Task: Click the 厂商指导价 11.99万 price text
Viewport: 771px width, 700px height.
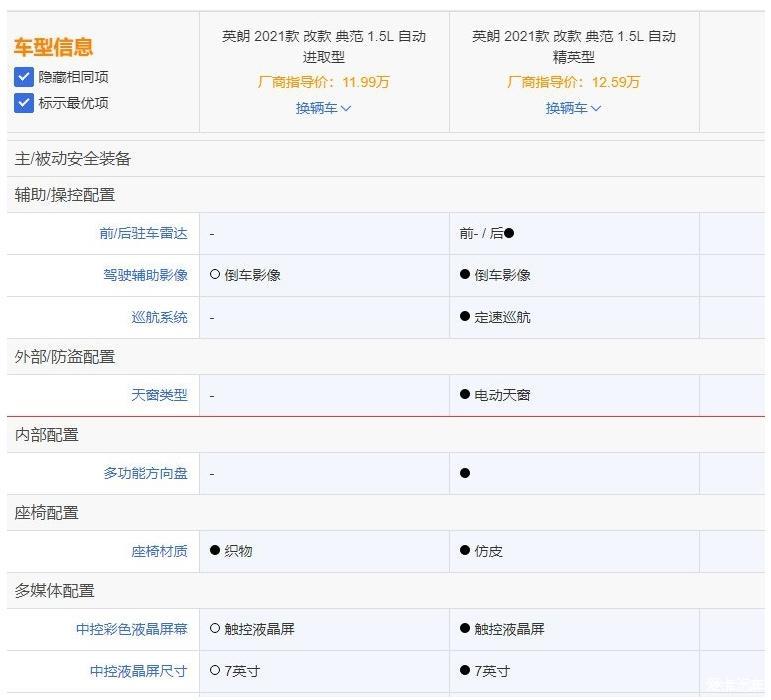Action: [324, 82]
